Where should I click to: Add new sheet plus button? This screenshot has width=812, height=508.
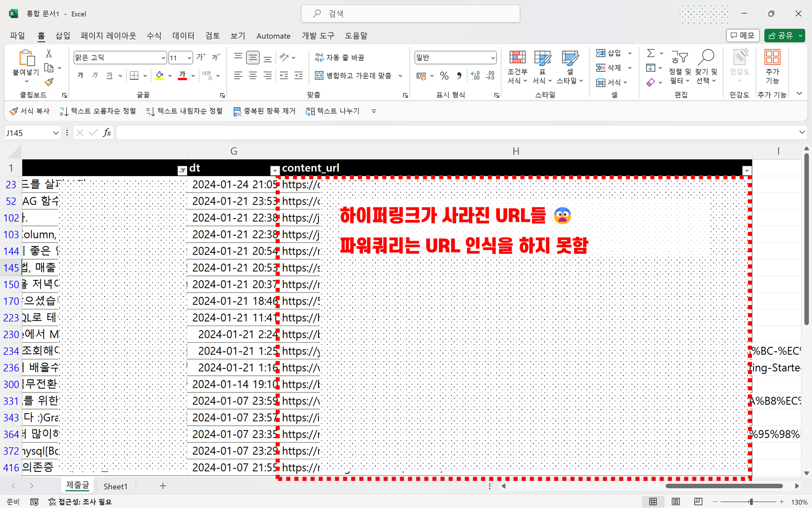click(x=163, y=486)
